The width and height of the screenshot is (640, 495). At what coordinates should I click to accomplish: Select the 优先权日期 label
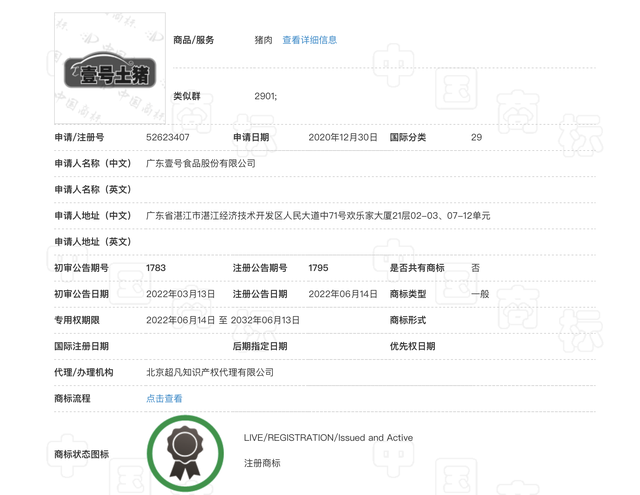point(412,346)
